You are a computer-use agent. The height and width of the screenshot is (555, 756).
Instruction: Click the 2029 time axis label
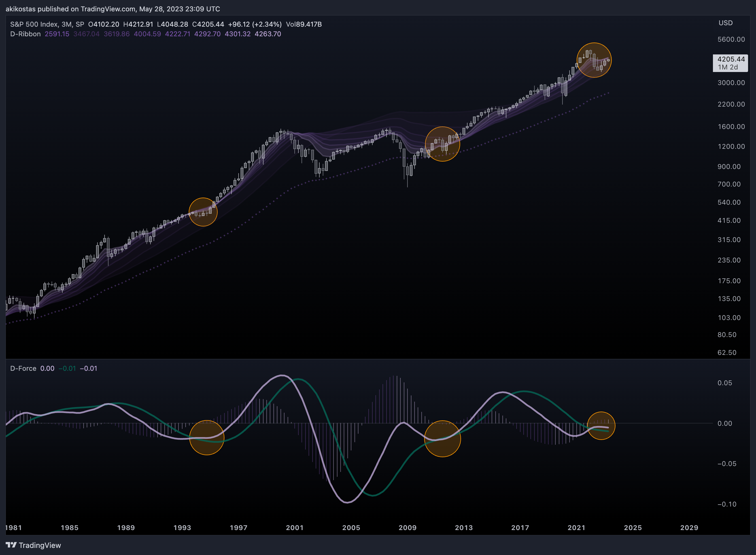(689, 528)
